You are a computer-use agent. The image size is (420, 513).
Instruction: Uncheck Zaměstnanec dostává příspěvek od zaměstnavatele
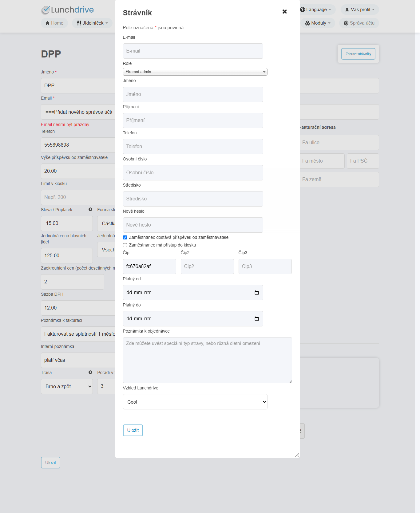tap(125, 237)
